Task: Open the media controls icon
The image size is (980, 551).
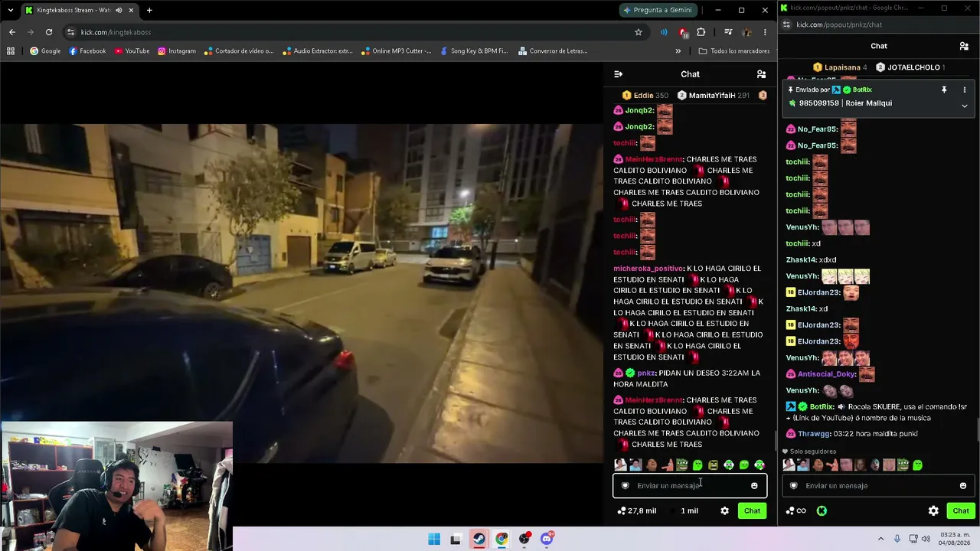Action: click(728, 32)
